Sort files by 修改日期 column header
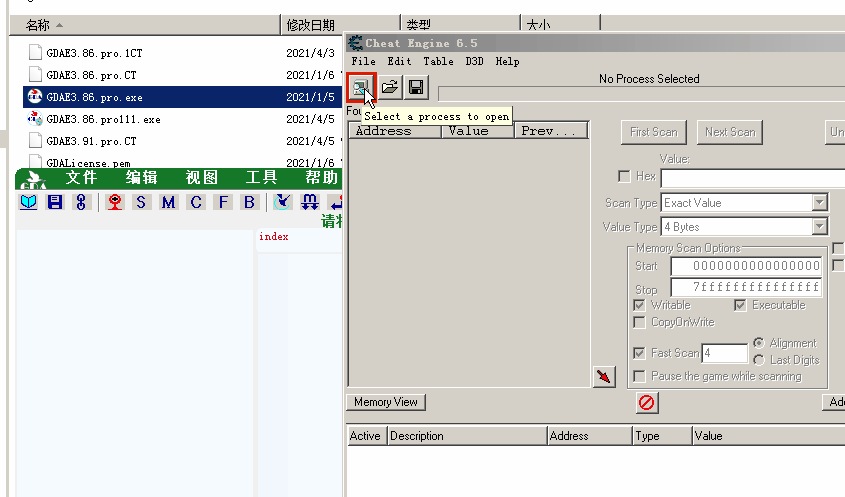 tap(341, 25)
